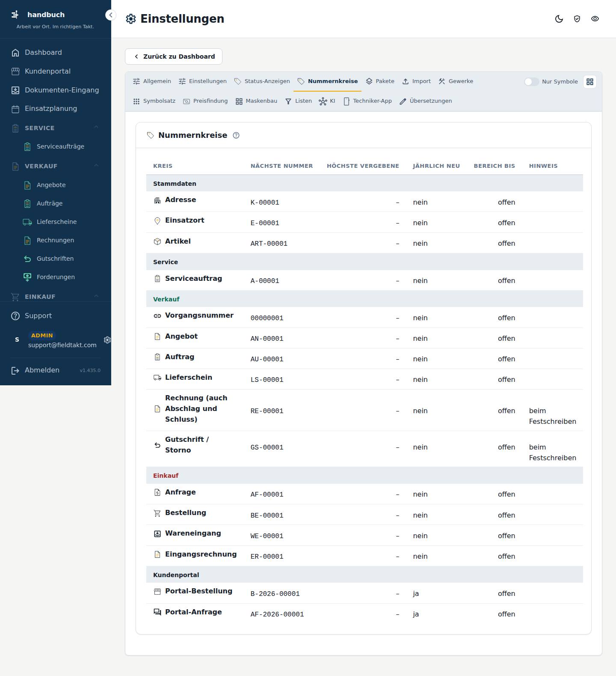Switch to the Status-Anzeigen tab

click(x=262, y=81)
